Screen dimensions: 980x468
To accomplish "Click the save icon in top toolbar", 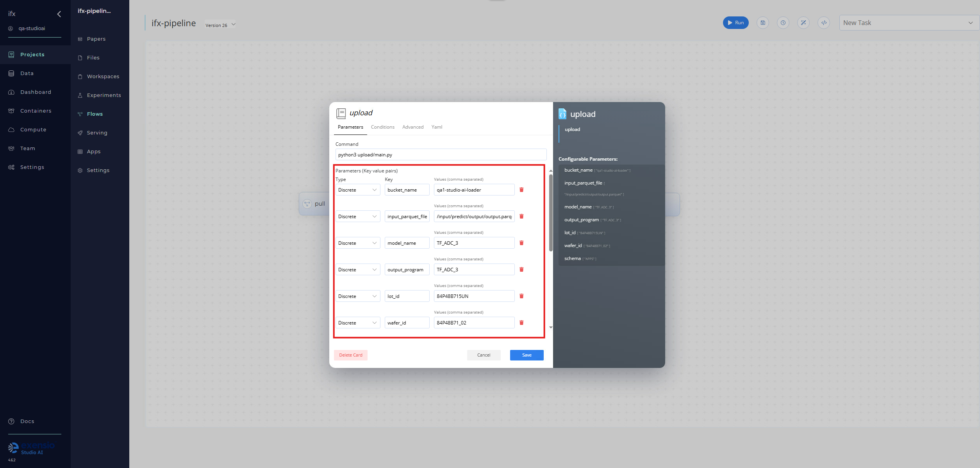I will [762, 23].
